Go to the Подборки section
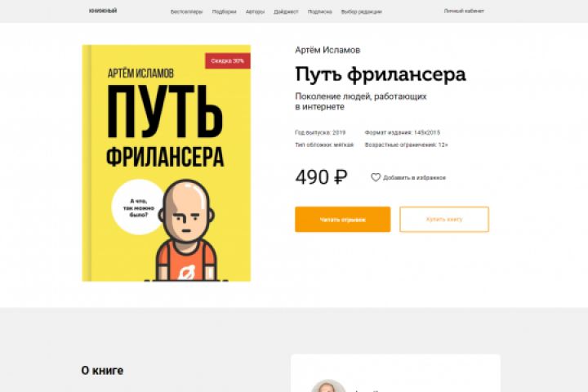 pos(225,11)
